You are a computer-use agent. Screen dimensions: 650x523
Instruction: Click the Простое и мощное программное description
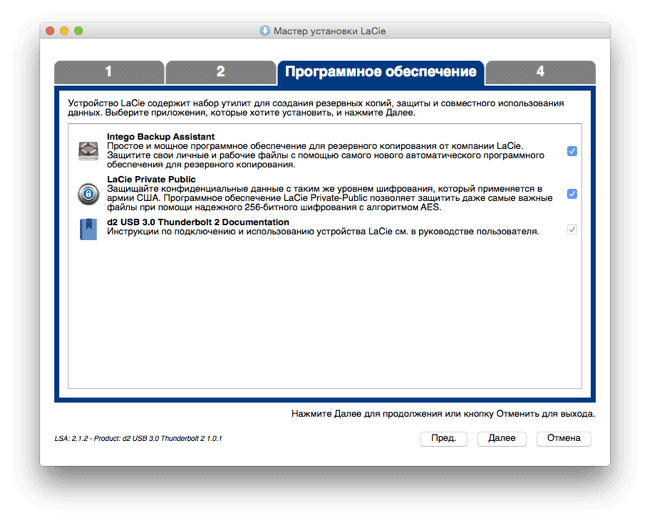click(x=325, y=155)
